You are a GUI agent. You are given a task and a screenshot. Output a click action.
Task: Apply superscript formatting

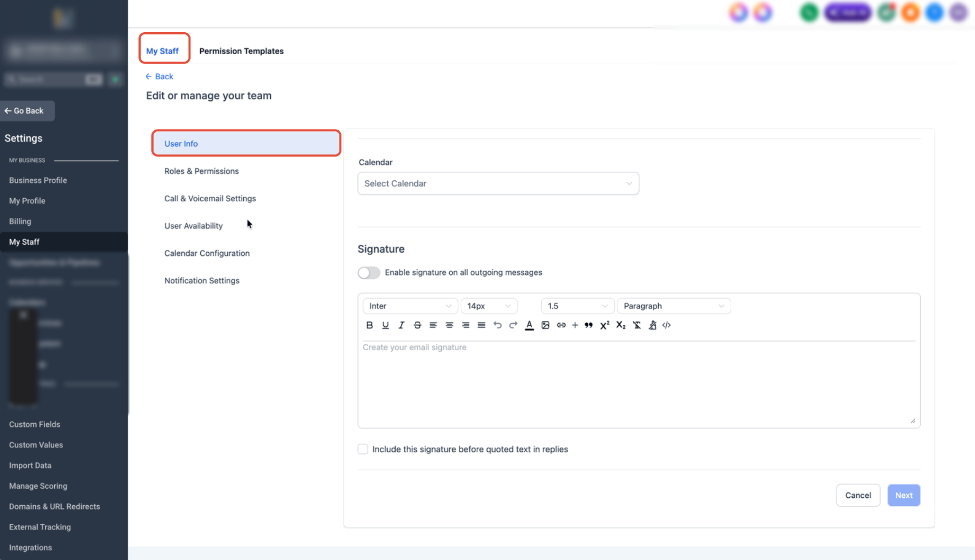pos(604,325)
